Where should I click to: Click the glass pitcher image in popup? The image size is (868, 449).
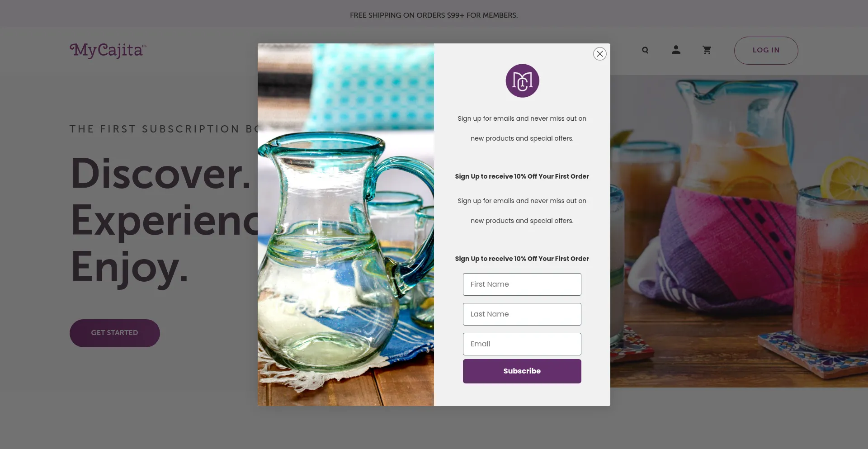[x=346, y=225]
